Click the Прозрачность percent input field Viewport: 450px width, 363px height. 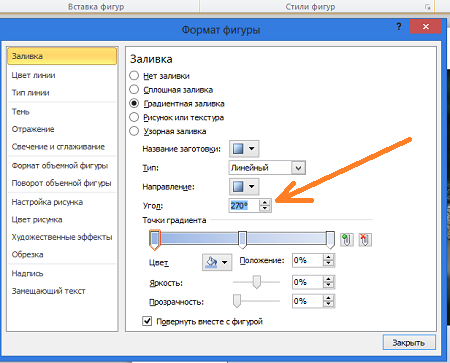pyautogui.click(x=308, y=301)
